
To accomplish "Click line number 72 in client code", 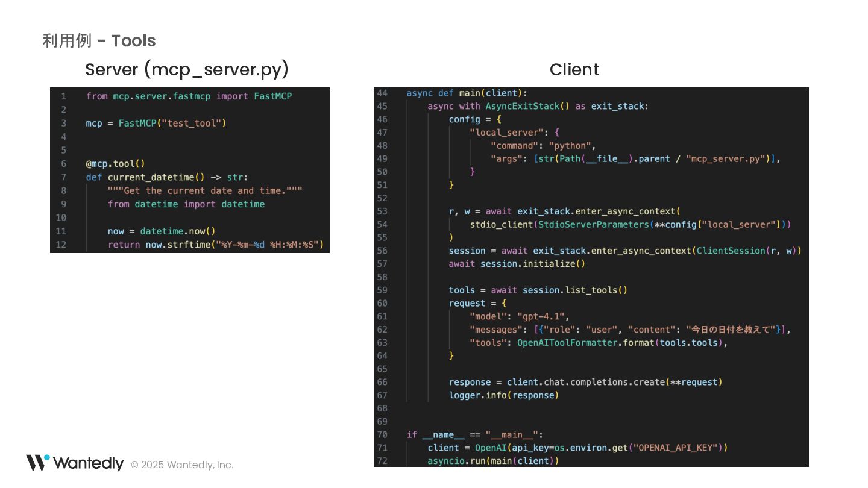I will [x=382, y=461].
